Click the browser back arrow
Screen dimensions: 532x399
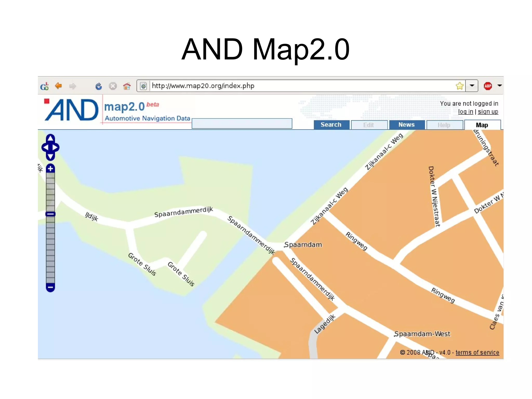(x=58, y=86)
